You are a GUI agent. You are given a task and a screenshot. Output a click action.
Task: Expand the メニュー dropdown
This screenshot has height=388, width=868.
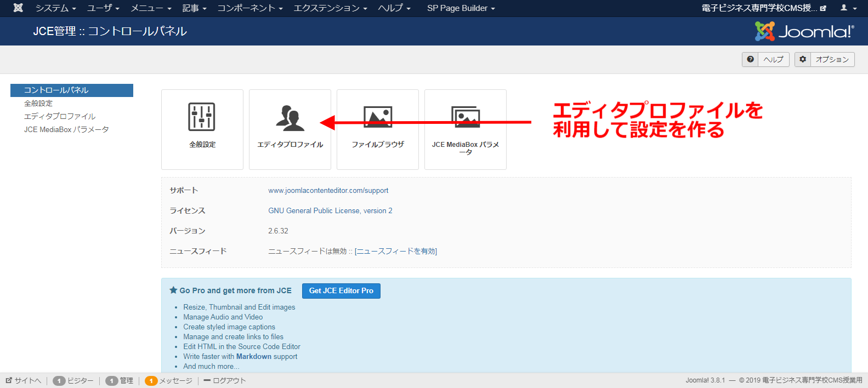point(151,8)
